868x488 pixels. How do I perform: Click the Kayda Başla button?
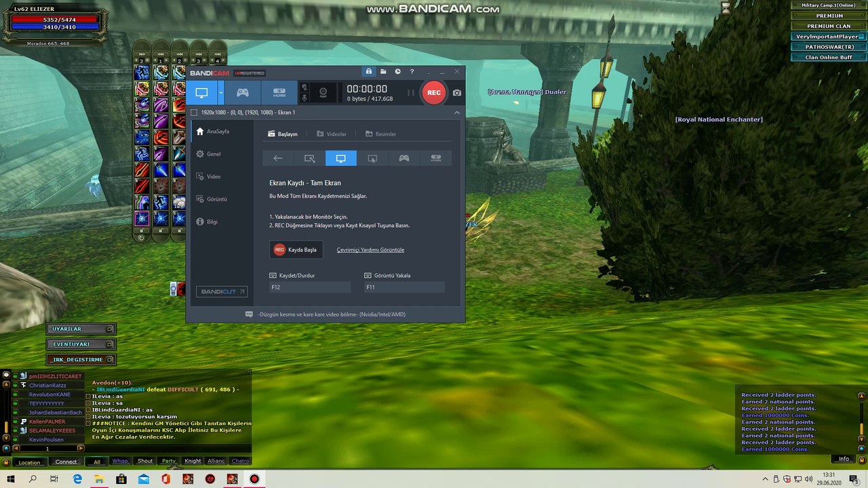(x=296, y=249)
